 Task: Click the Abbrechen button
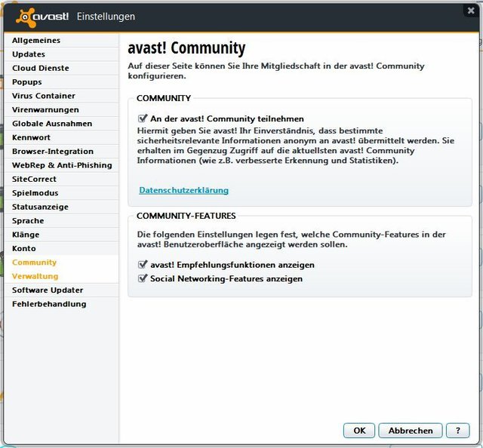(x=411, y=431)
